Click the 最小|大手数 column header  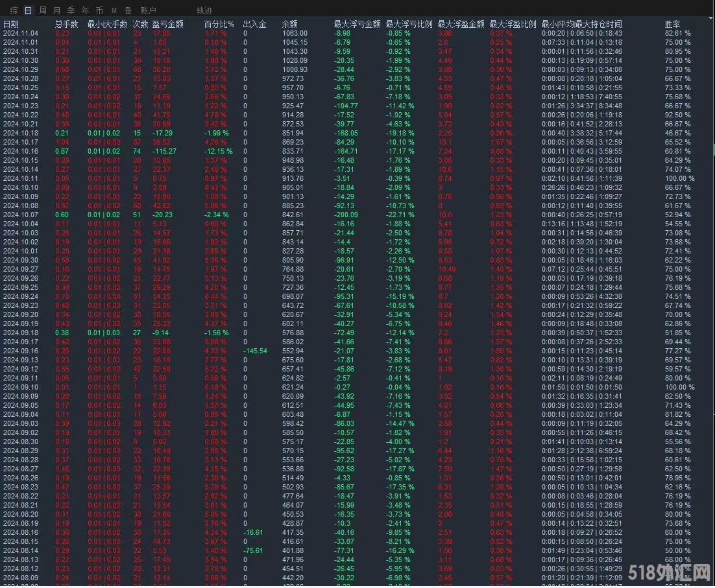point(107,24)
